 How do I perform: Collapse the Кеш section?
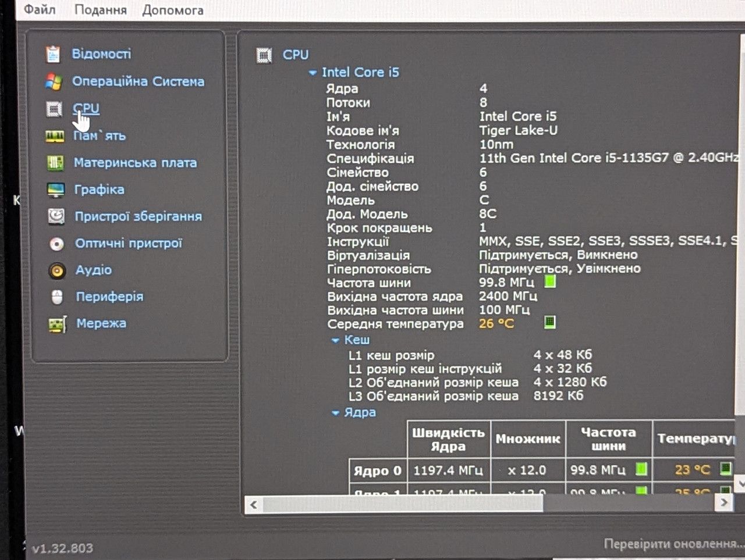click(335, 340)
